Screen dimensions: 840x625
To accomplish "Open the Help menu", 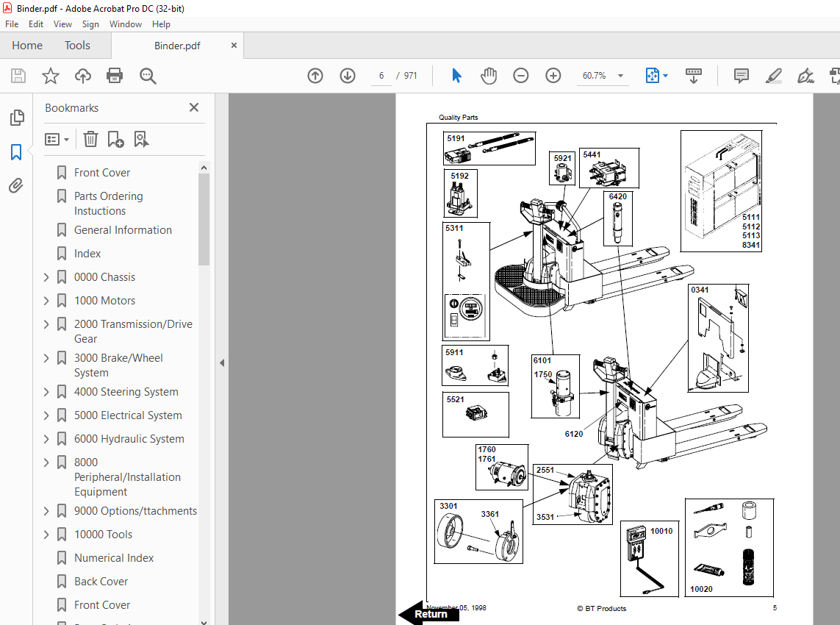I will 161,24.
